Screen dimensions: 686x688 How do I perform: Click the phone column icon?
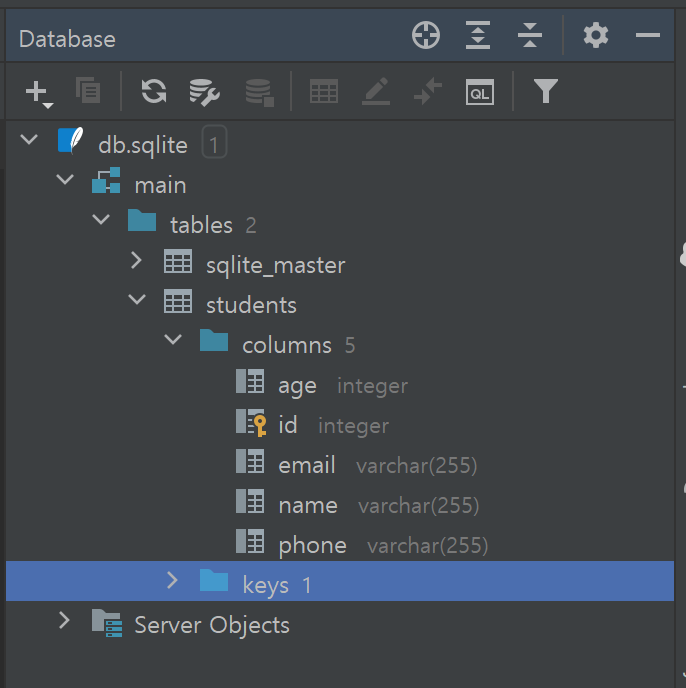250,541
